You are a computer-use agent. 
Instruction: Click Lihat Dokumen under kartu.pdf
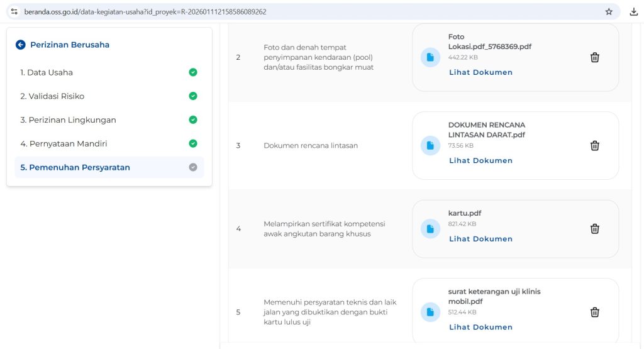(x=480, y=239)
